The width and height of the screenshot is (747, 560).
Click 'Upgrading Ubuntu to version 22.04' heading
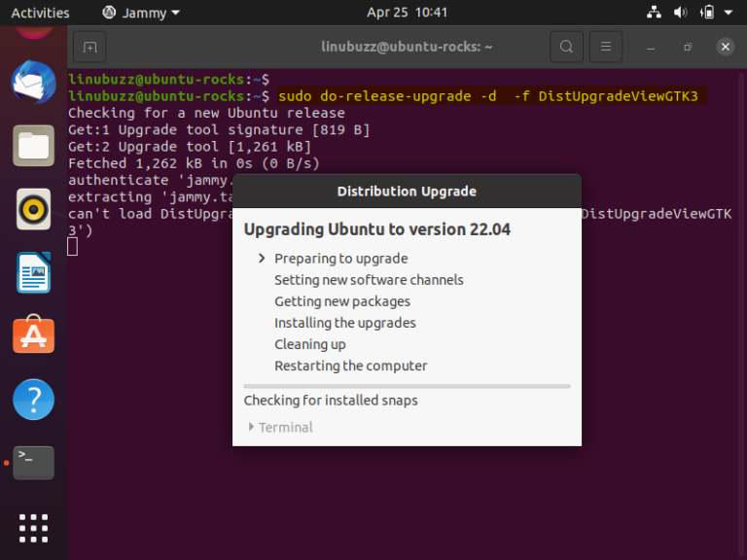point(376,229)
